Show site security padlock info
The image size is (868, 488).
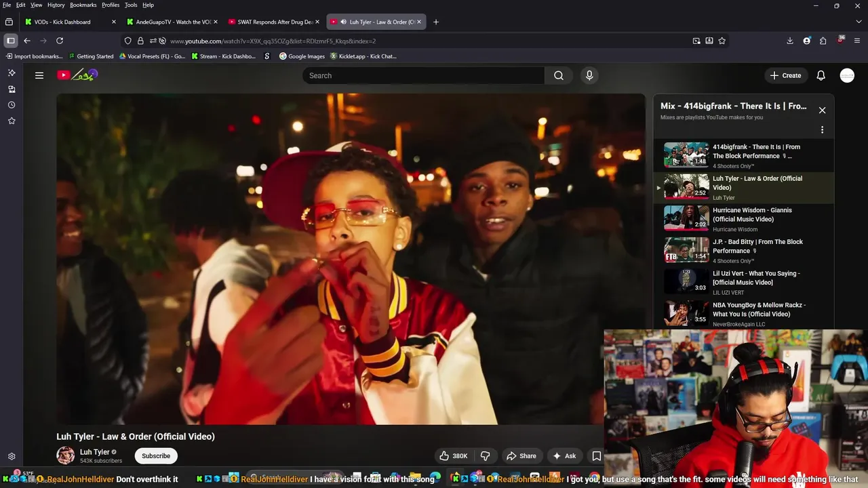coord(140,41)
